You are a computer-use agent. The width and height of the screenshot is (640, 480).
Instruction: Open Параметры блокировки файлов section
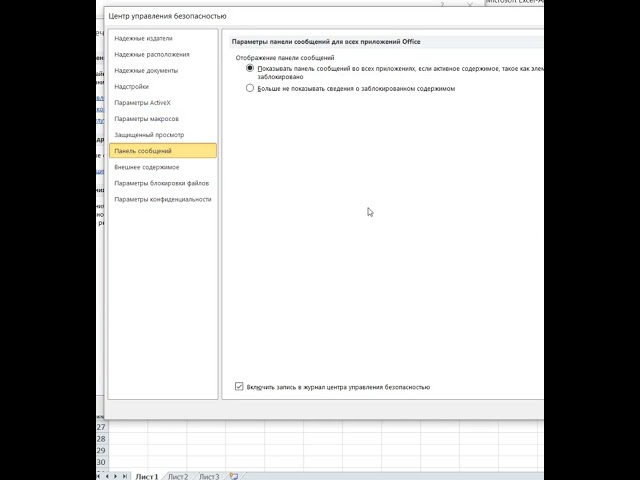click(162, 183)
